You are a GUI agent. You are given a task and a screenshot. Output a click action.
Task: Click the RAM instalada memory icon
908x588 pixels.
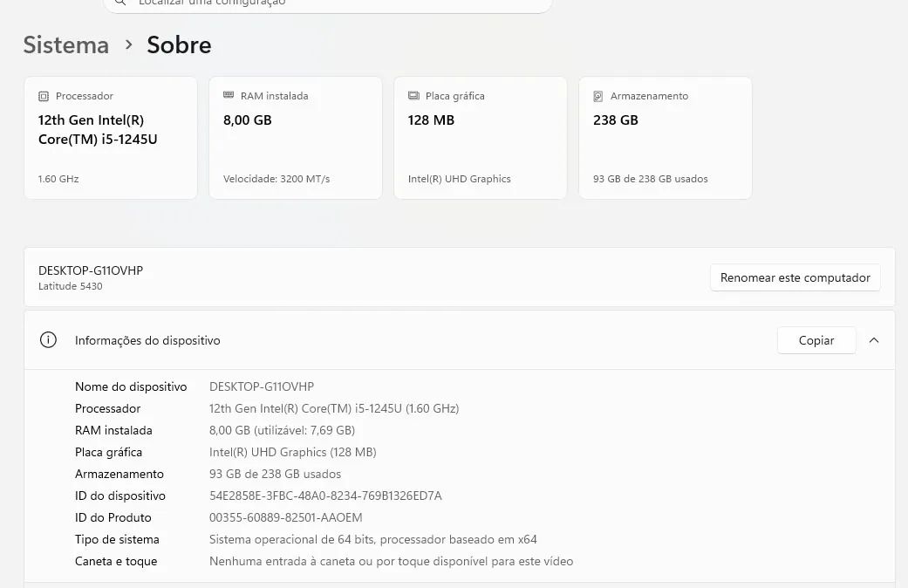point(229,95)
